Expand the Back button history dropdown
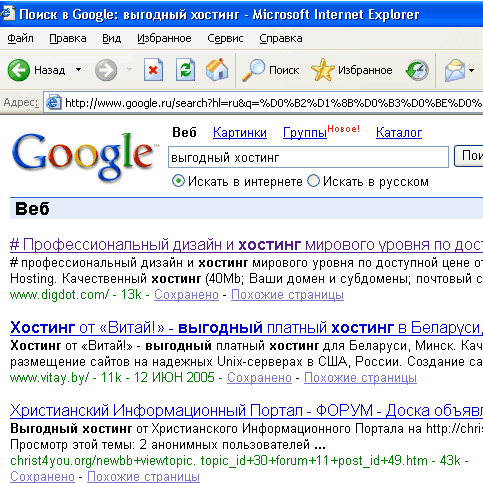 tap(78, 70)
